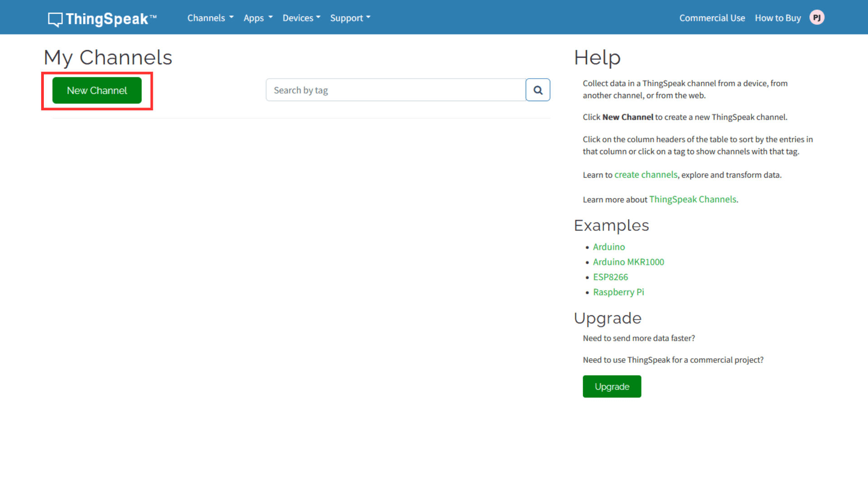The height and width of the screenshot is (488, 868).
Task: Expand the Support dropdown menu
Action: (x=350, y=18)
